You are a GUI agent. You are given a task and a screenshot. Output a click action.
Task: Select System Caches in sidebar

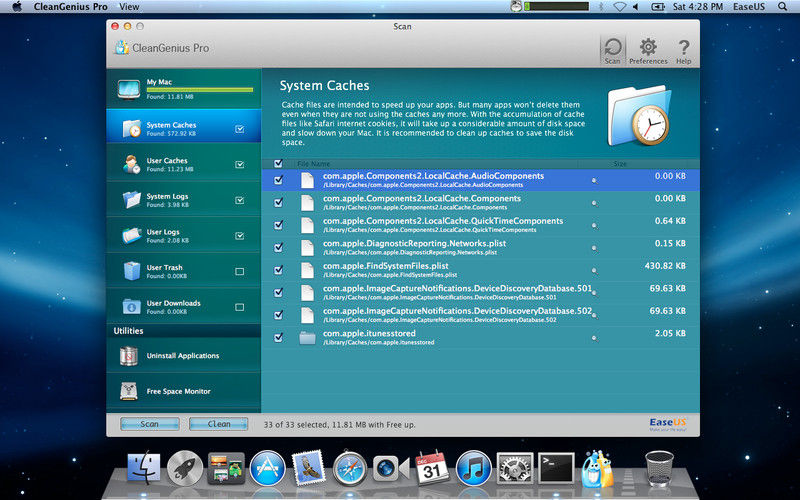click(184, 126)
